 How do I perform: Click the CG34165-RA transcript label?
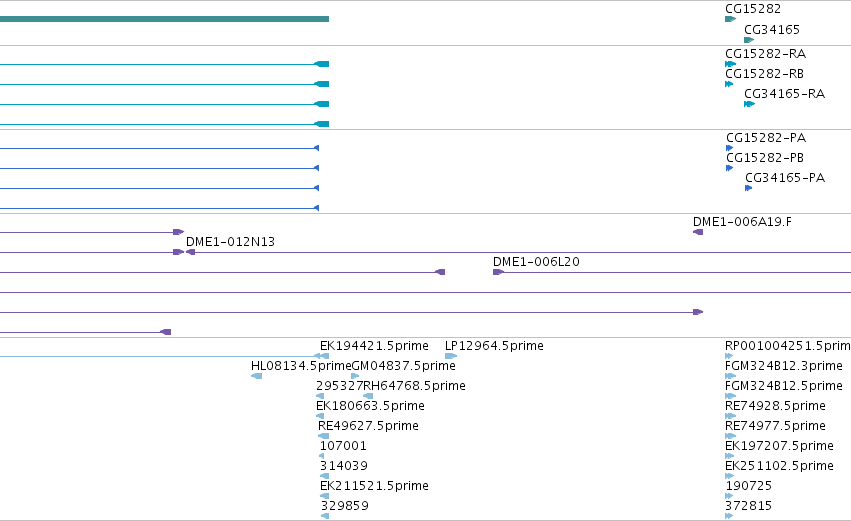click(x=784, y=94)
